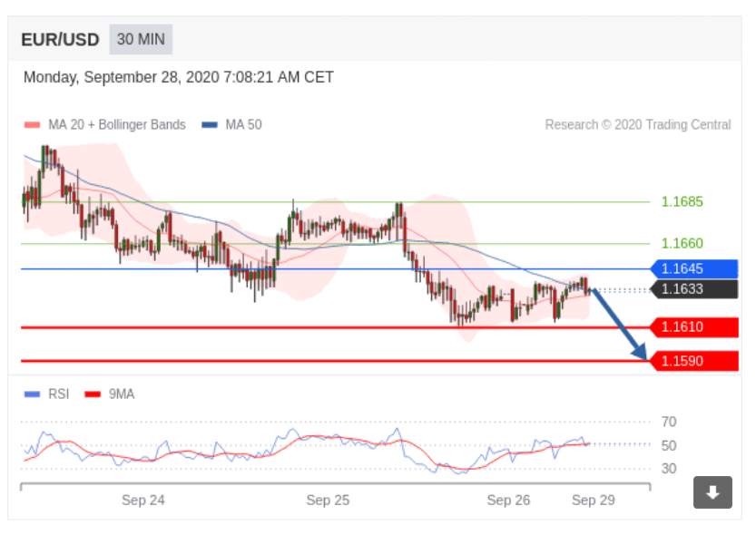Click the Sep 24 date axis label
Viewport: 756px width, 535px height.
point(143,501)
